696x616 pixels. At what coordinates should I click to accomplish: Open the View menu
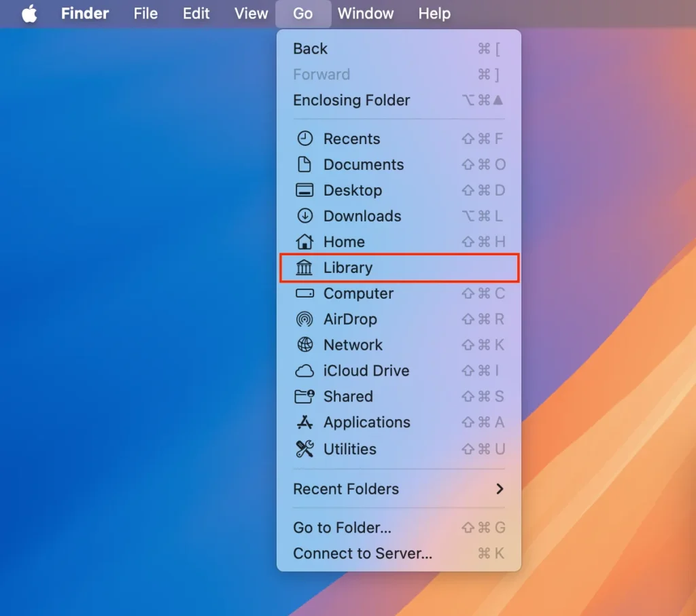(251, 14)
